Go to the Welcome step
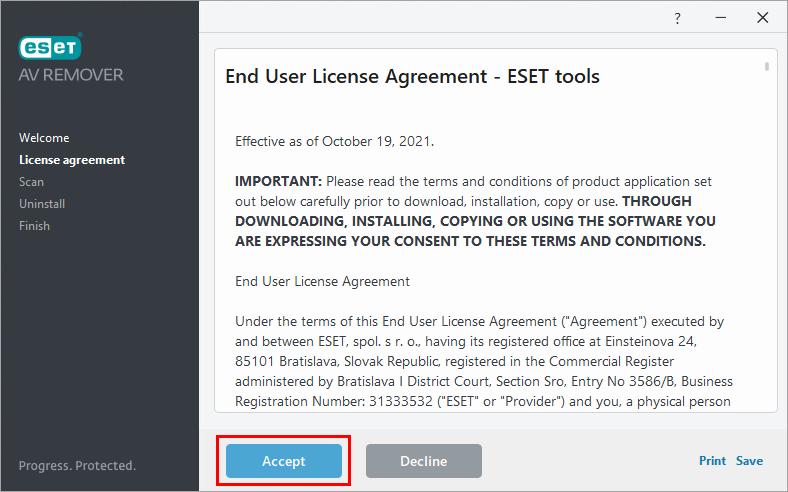This screenshot has width=788, height=492. click(44, 138)
